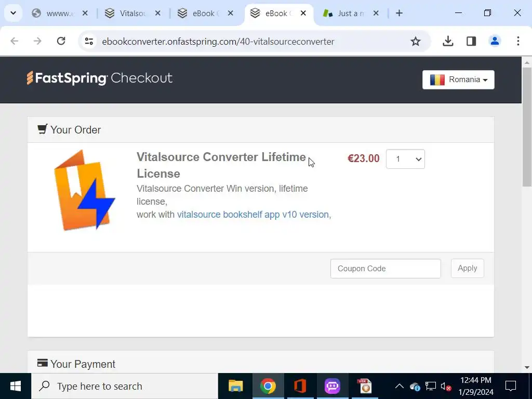This screenshot has width=532, height=399.
Task: Open the tab search dropdown arrow
Action: click(x=13, y=13)
